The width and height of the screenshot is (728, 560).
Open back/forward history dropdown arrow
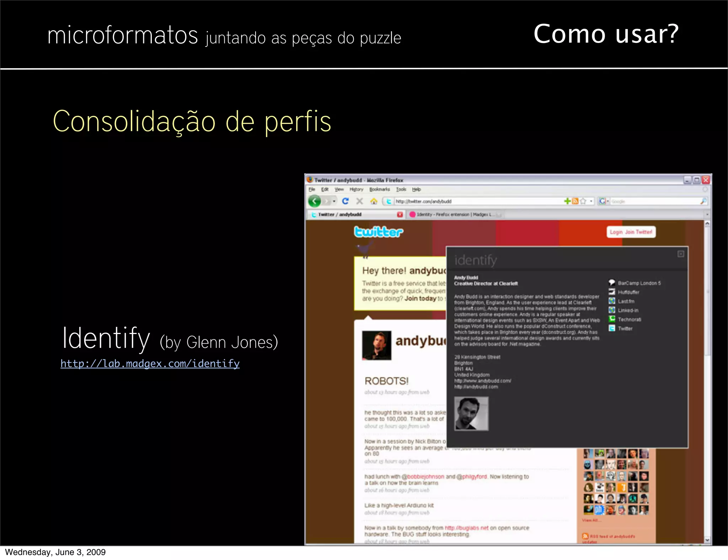334,201
